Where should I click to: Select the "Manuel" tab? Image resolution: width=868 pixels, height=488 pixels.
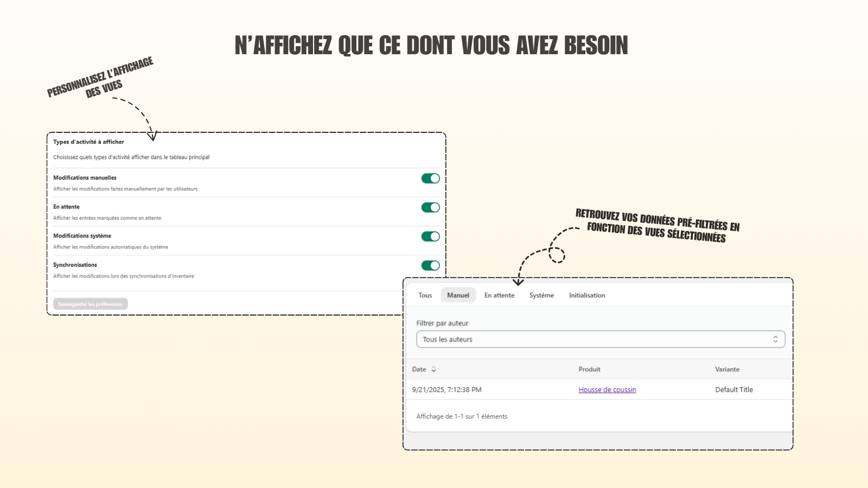(458, 295)
